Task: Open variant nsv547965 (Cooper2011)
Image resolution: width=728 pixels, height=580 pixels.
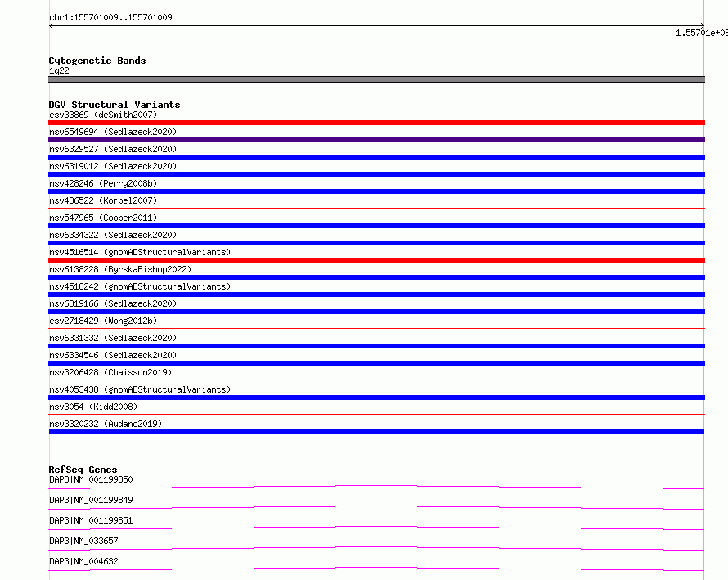Action: click(103, 218)
